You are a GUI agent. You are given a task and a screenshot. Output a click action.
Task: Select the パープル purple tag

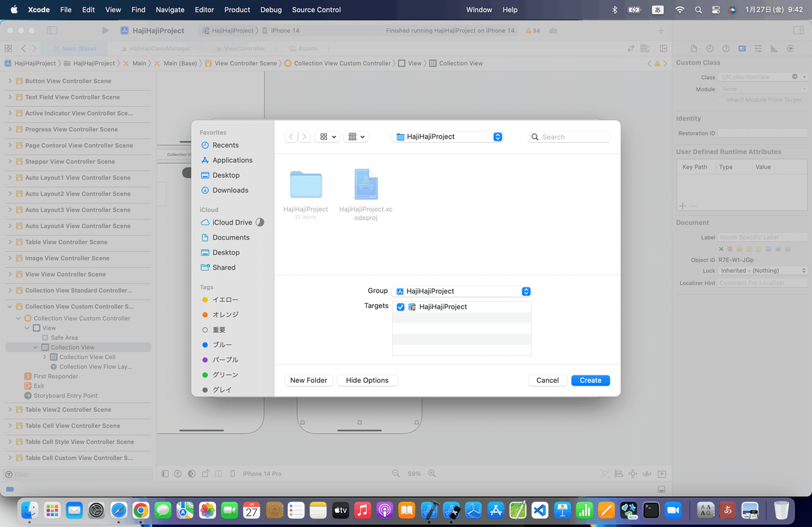click(225, 360)
